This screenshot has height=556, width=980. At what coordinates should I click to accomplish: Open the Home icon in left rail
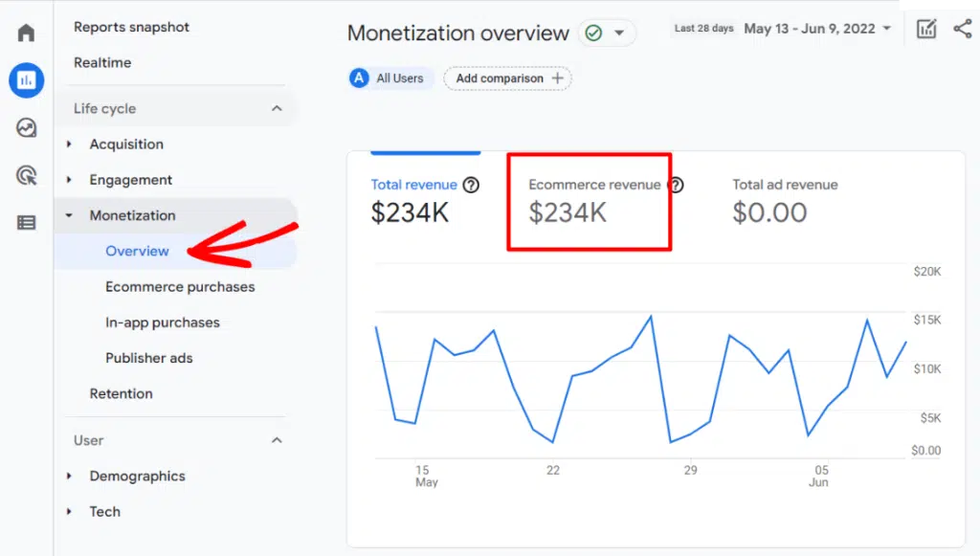click(x=26, y=33)
